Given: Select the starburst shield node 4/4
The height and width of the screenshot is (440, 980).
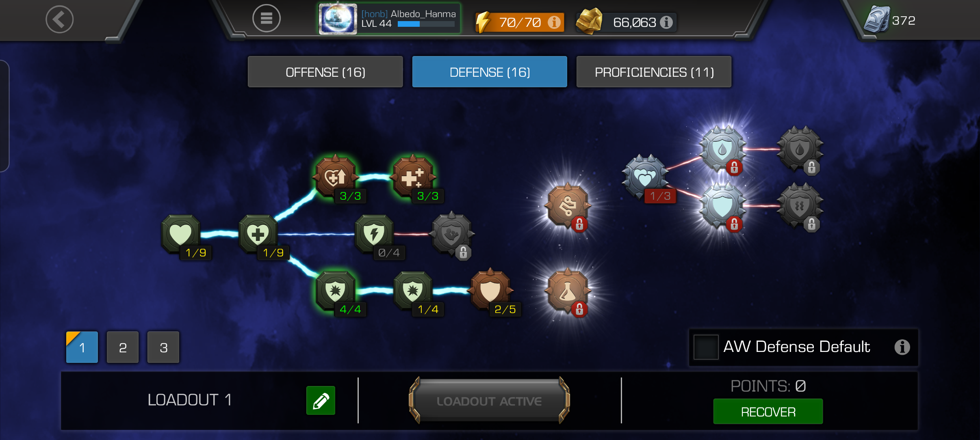Looking at the screenshot, I should [x=336, y=291].
